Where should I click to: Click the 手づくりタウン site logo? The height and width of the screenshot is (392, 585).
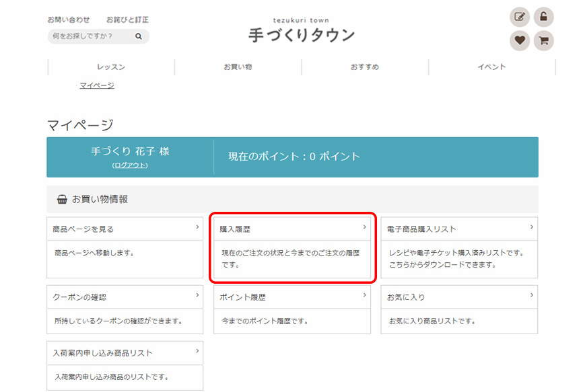coord(301,32)
